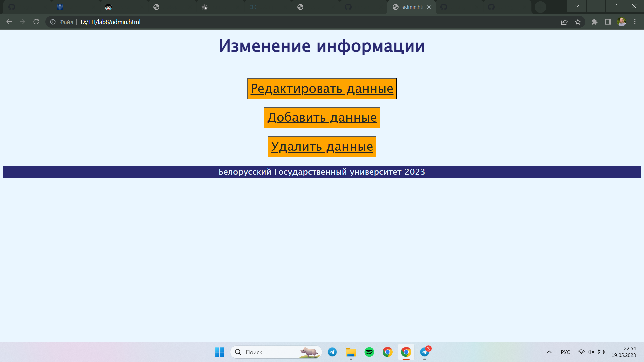Expand hidden icons in the system tray
The height and width of the screenshot is (362, 644).
click(x=549, y=352)
